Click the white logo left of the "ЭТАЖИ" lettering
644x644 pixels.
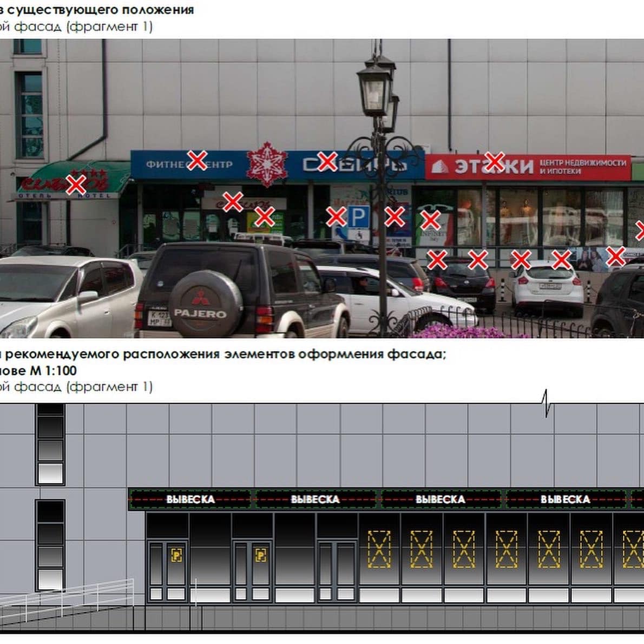point(440,167)
